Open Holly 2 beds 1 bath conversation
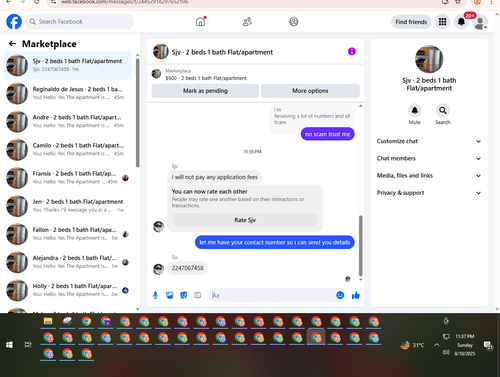This screenshot has width=500, height=377. point(67,290)
